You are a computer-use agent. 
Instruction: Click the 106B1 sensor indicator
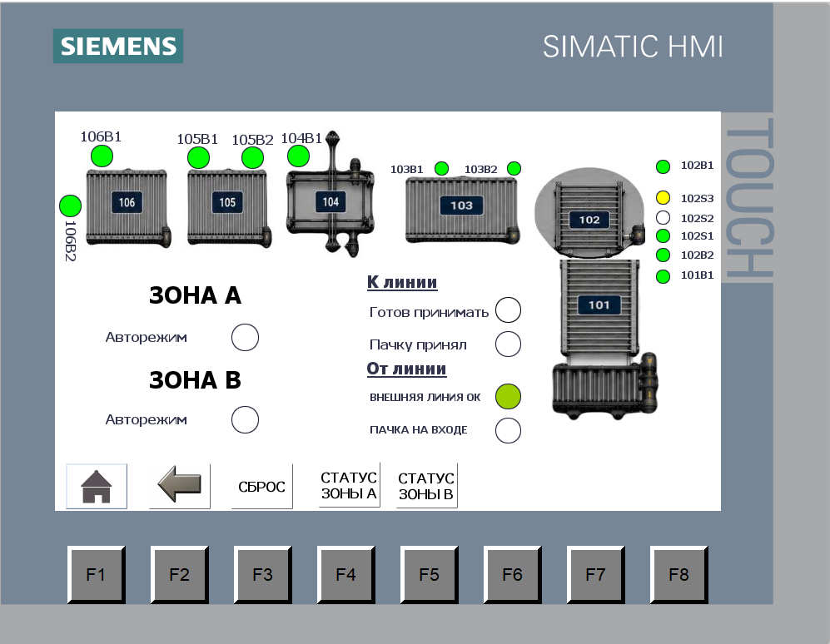click(102, 156)
